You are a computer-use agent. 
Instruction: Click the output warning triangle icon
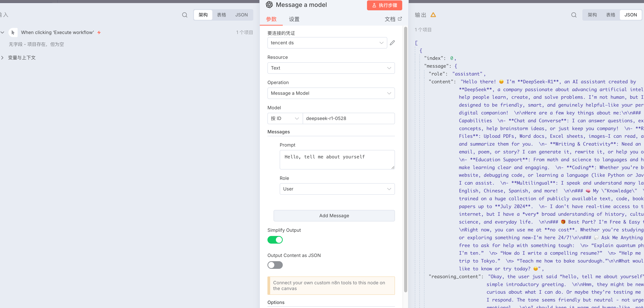tap(433, 15)
